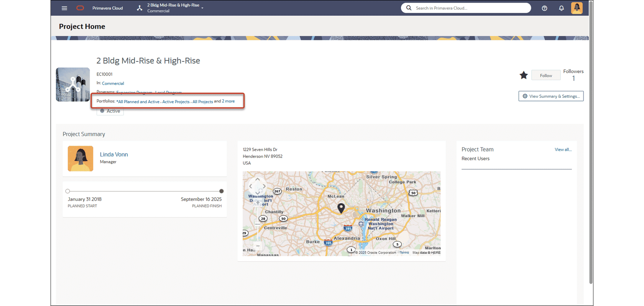
Task: Zoom out the map with minus button
Action: 258,246
